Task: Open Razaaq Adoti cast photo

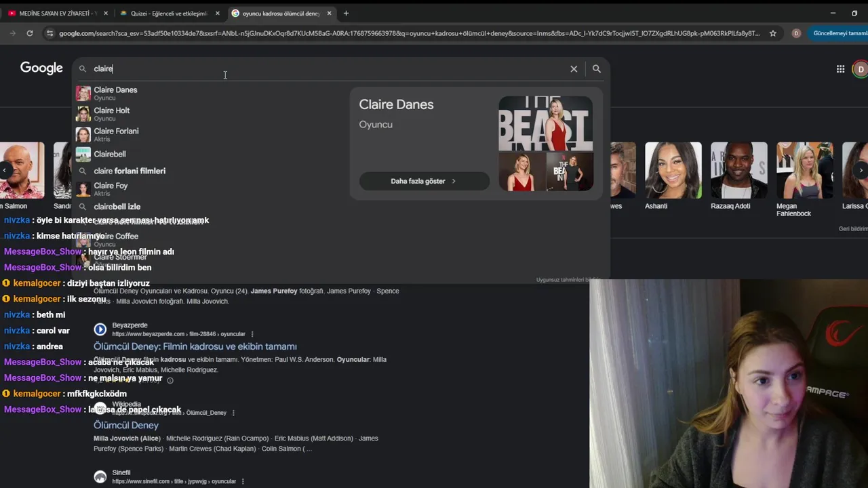Action: pyautogui.click(x=738, y=170)
